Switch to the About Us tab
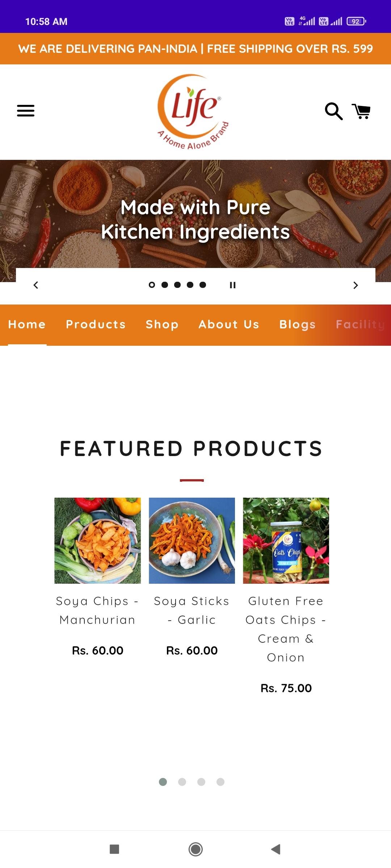 coord(229,324)
